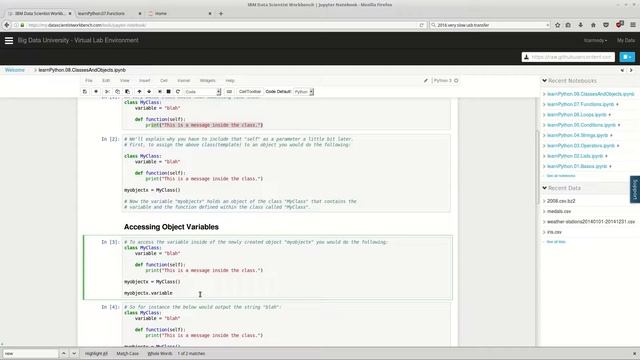The height and width of the screenshot is (360, 640).
Task: Click the reload page icon in address bar
Action: pyautogui.click(x=422, y=25)
